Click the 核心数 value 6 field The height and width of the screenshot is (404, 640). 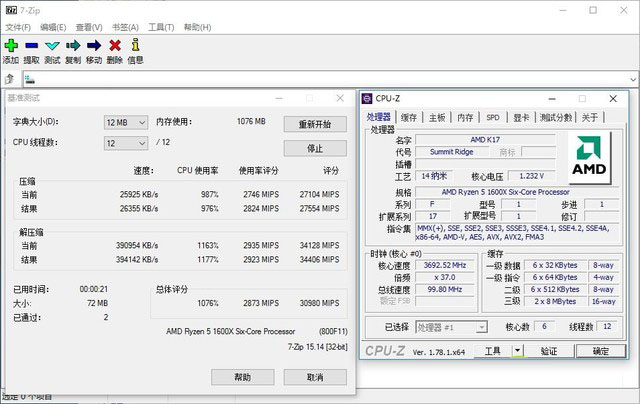point(544,326)
